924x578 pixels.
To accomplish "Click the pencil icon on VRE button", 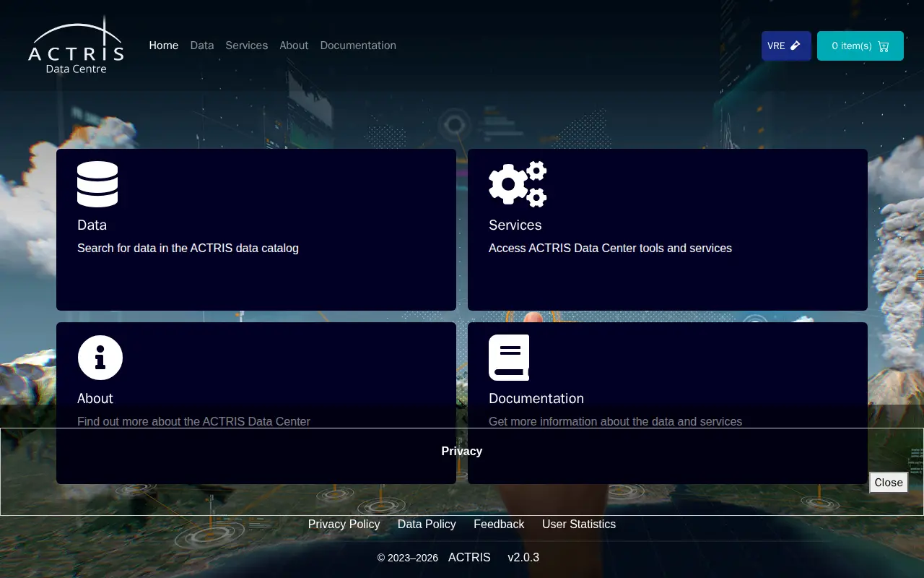I will pyautogui.click(x=796, y=46).
